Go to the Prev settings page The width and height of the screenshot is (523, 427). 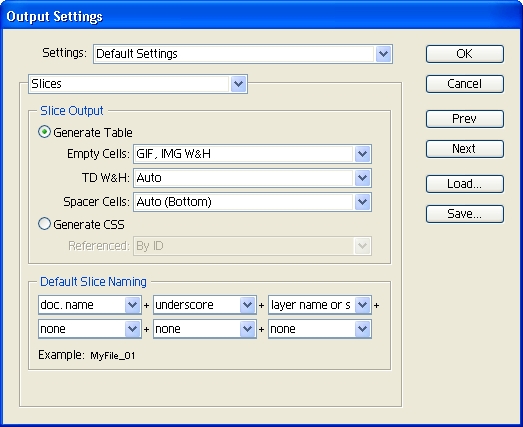pyautogui.click(x=465, y=119)
